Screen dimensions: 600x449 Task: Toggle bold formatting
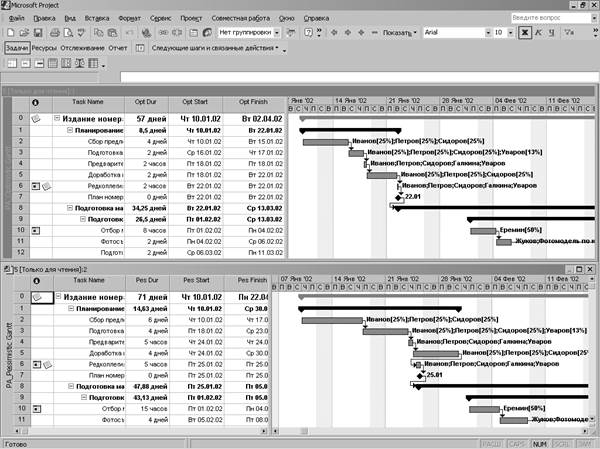pyautogui.click(x=525, y=33)
